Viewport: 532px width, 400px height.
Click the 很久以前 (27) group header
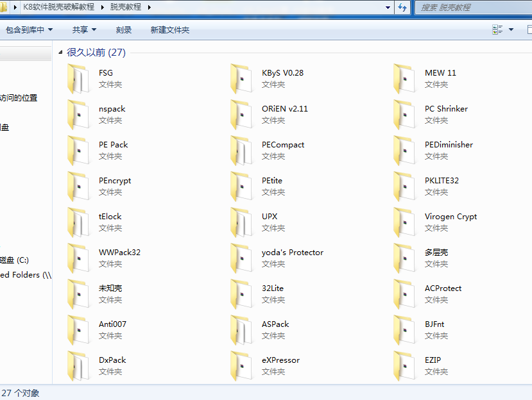point(96,52)
